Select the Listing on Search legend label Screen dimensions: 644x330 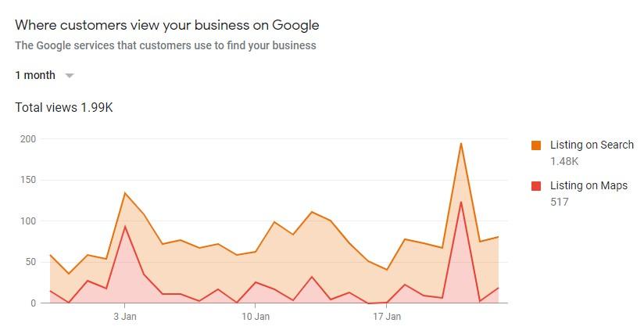592,145
